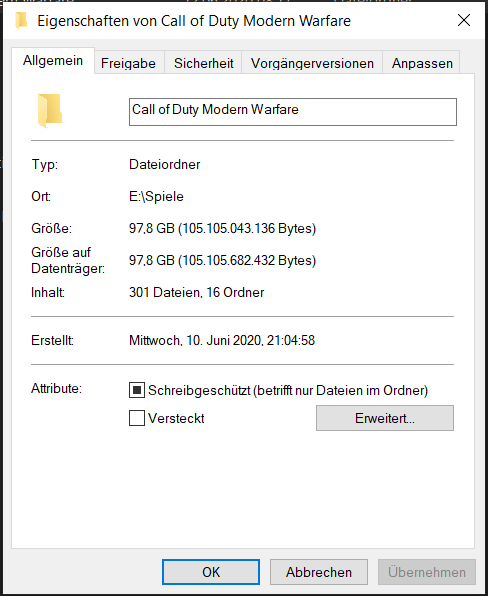Toggle the Schreibgeschützt checkbox
488x596 pixels.
pos(137,390)
